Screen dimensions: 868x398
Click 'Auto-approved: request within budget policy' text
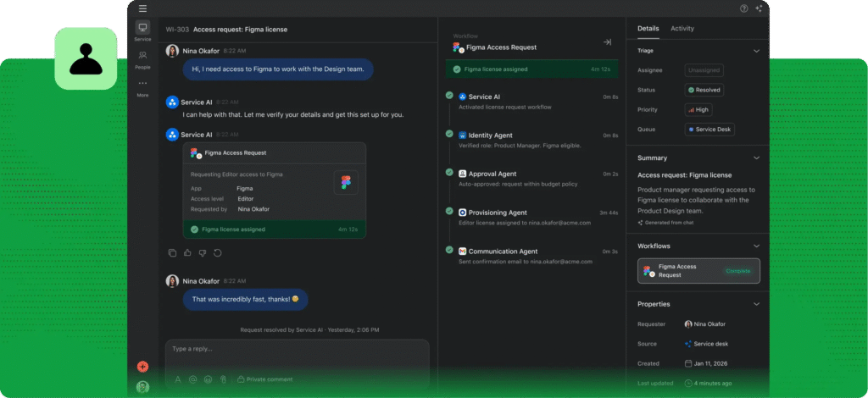coord(518,184)
